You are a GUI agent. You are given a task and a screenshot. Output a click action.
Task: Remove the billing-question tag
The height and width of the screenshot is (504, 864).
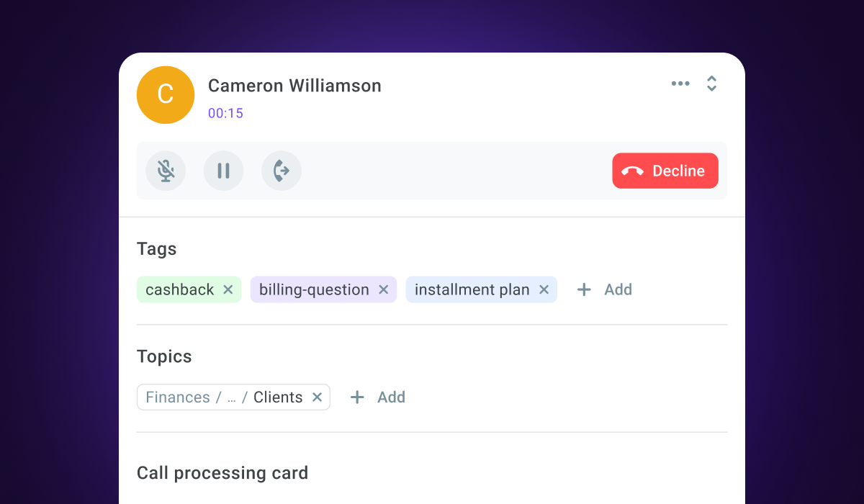pyautogui.click(x=383, y=289)
